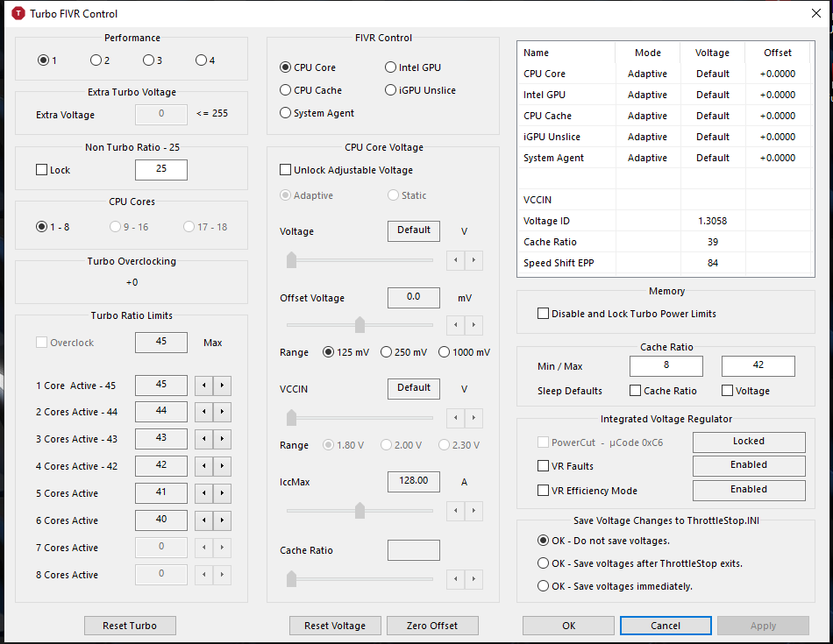Click the Reset Voltage button
Viewport: 833px width, 644px height.
(x=335, y=626)
